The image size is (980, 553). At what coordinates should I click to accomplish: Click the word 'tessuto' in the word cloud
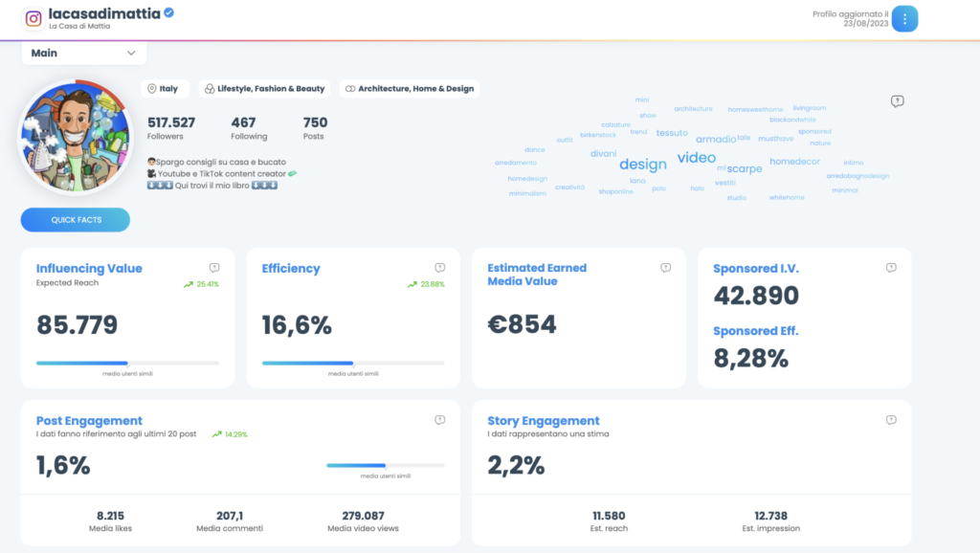coord(672,133)
